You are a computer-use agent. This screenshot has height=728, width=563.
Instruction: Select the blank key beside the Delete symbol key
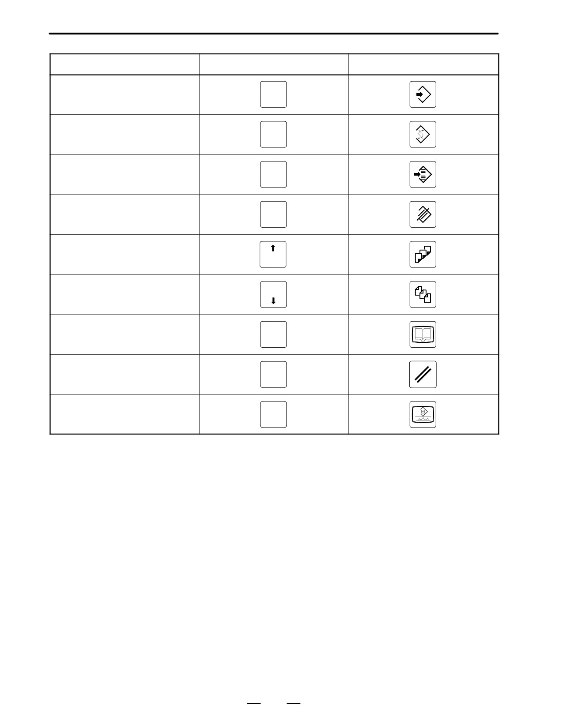(273, 214)
